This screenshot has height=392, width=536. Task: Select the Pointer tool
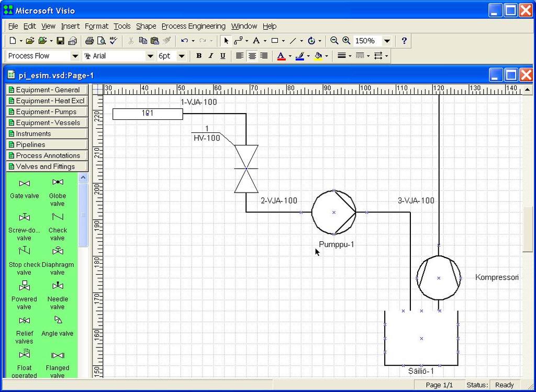coord(226,41)
